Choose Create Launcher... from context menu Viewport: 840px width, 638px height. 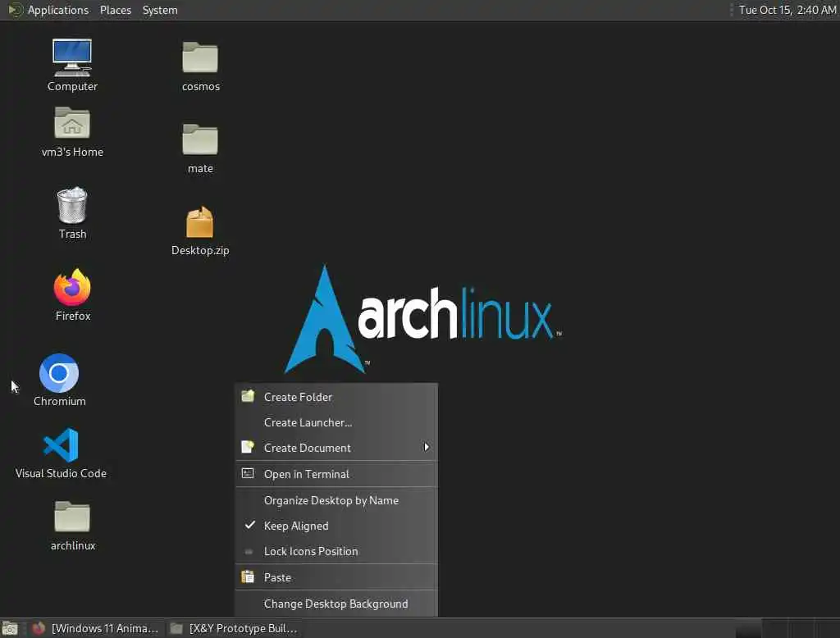[x=336, y=422]
